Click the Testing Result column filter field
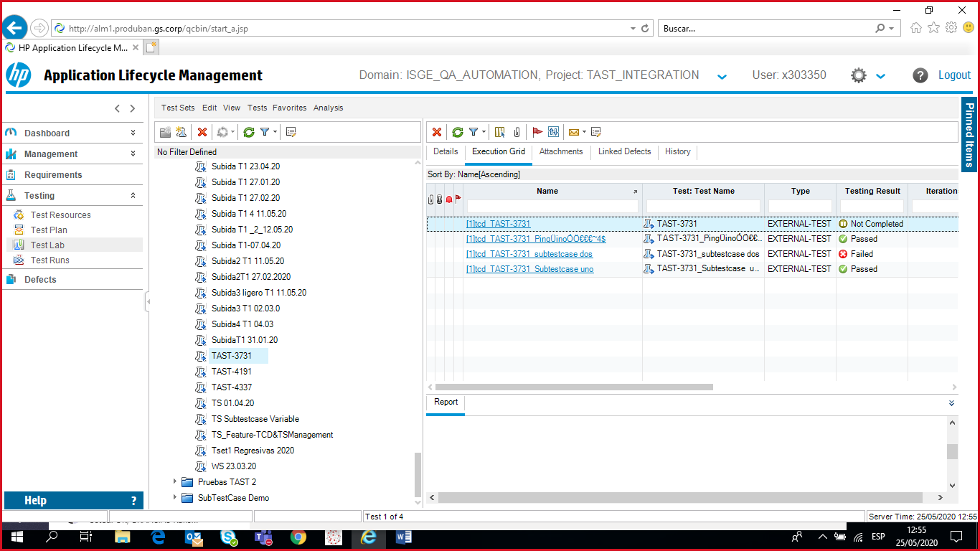 coord(872,207)
